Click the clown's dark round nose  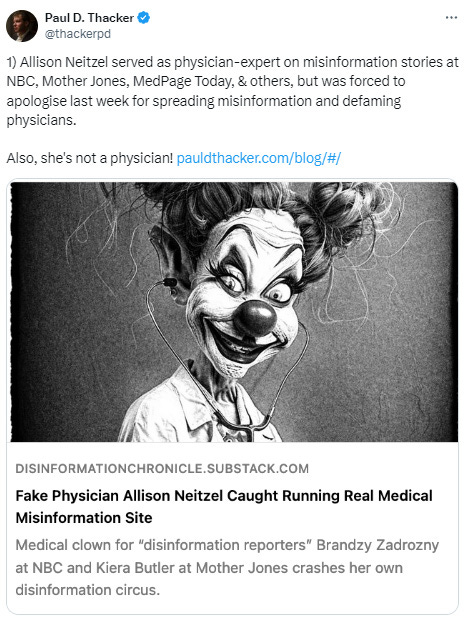coord(254,318)
